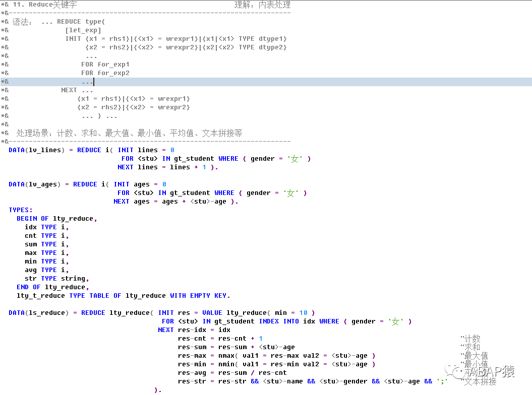Click the 'cnt TYPE i' field line
This screenshot has width=532, height=395.
pyautogui.click(x=47, y=236)
